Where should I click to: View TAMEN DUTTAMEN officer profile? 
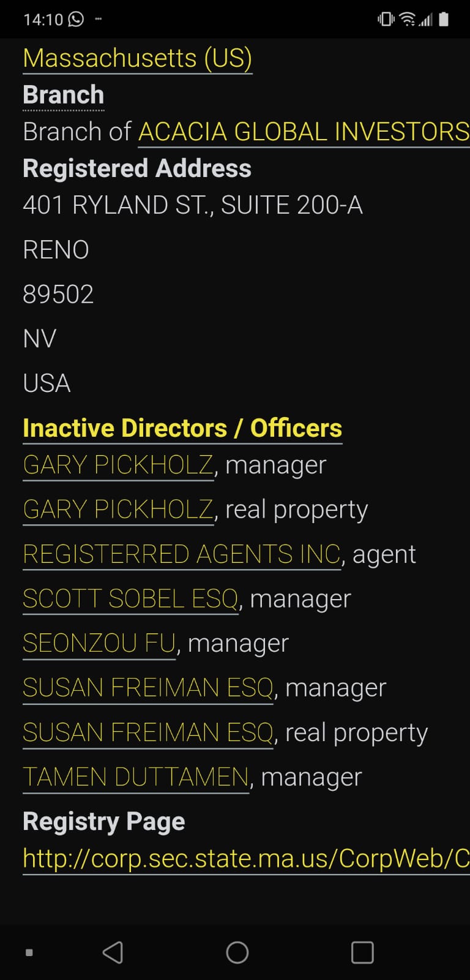pyautogui.click(x=136, y=777)
